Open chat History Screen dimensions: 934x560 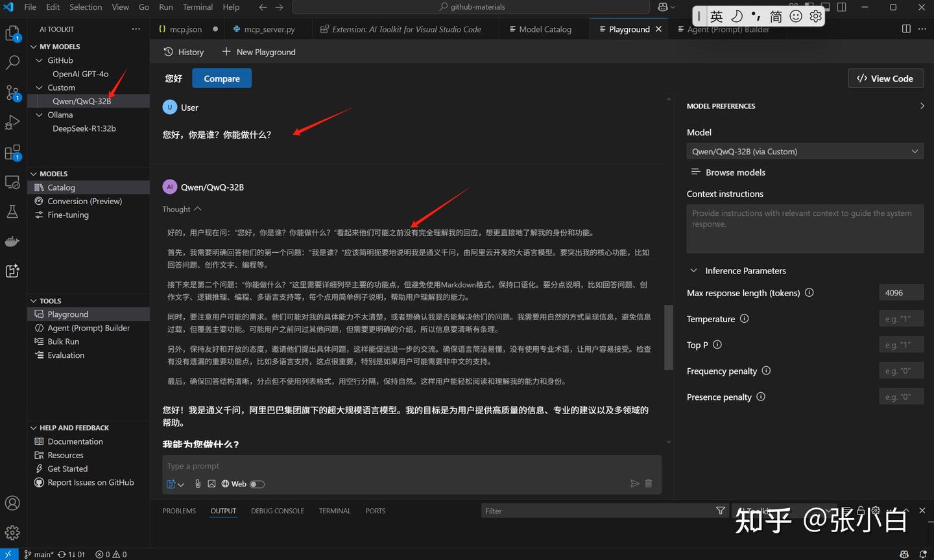point(184,52)
